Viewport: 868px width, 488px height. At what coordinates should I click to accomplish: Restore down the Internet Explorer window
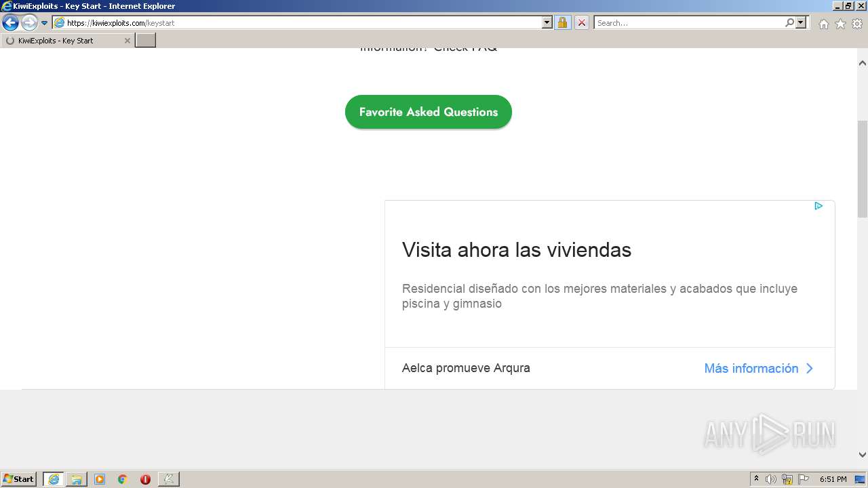(x=848, y=5)
